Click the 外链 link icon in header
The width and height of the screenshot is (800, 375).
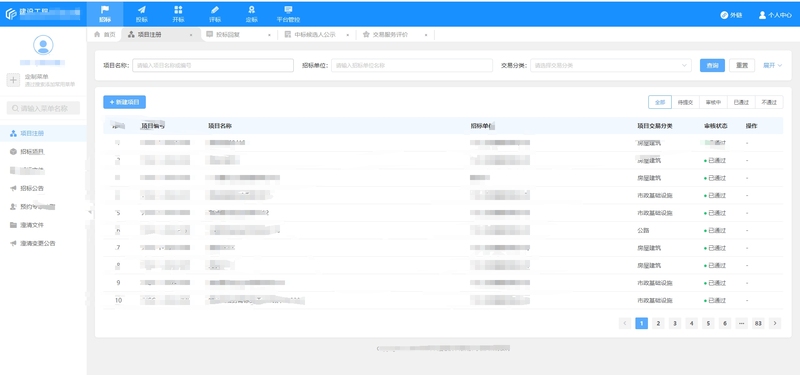pyautogui.click(x=731, y=15)
